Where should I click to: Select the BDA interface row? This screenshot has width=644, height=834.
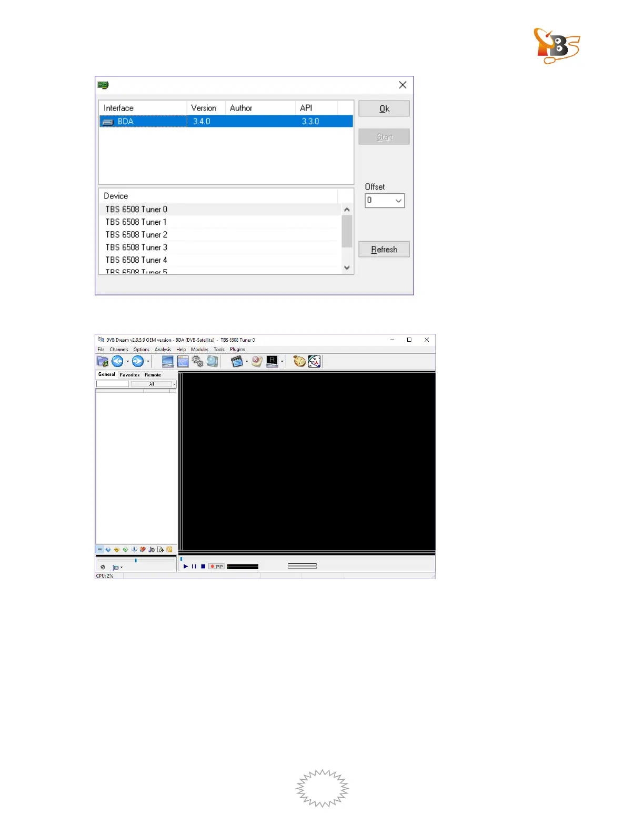click(x=226, y=121)
